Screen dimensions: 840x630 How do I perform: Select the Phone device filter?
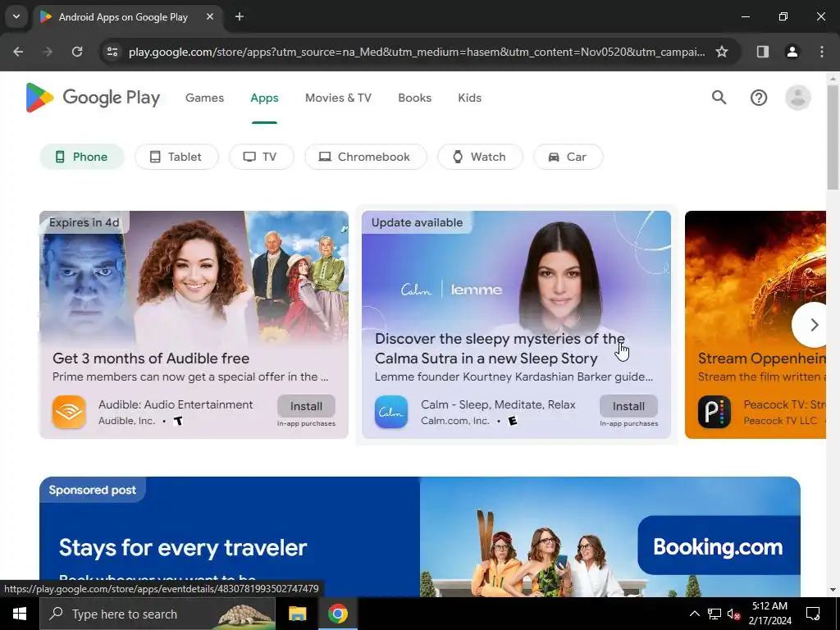(82, 157)
